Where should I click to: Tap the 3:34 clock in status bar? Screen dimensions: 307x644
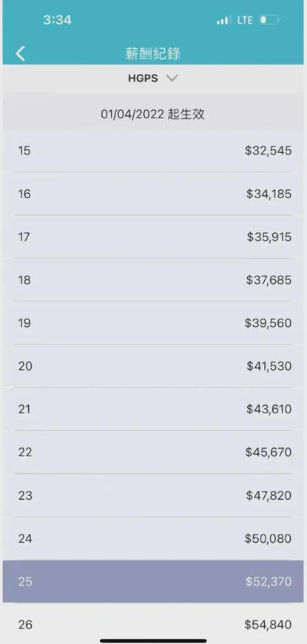[x=58, y=20]
